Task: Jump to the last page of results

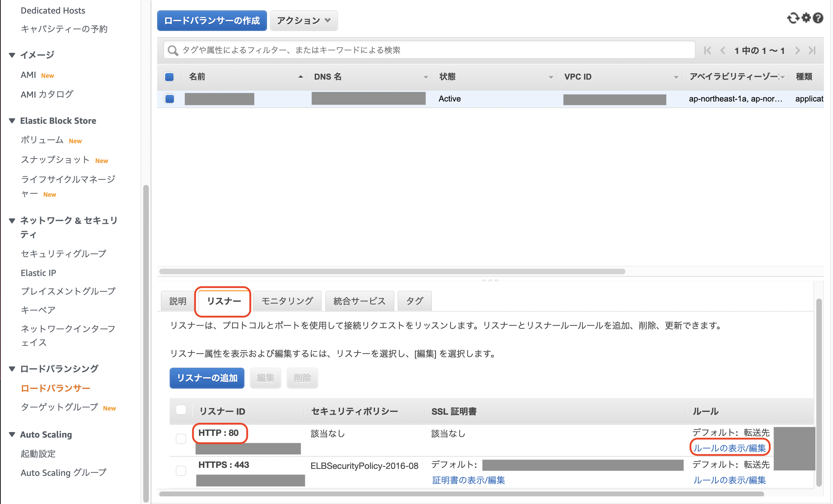Action: (813, 50)
